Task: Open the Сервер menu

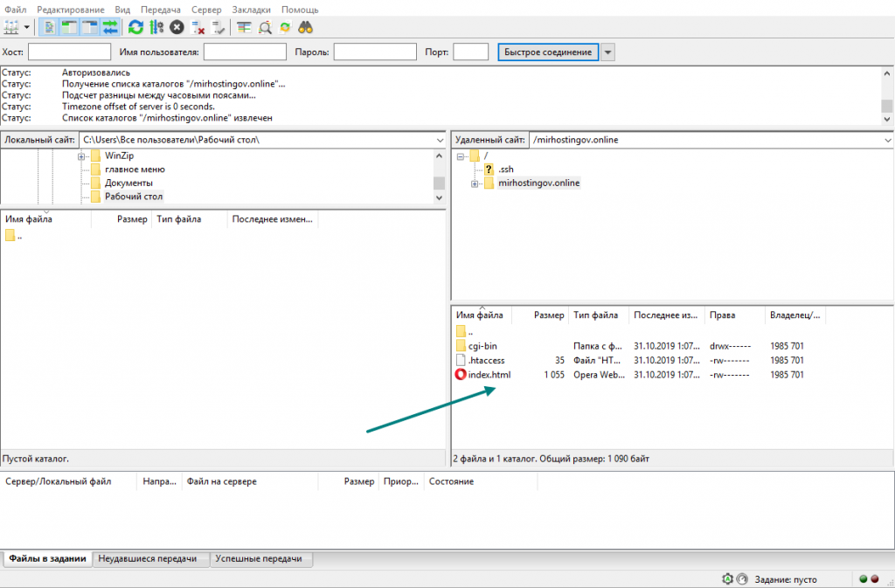Action: click(x=206, y=9)
